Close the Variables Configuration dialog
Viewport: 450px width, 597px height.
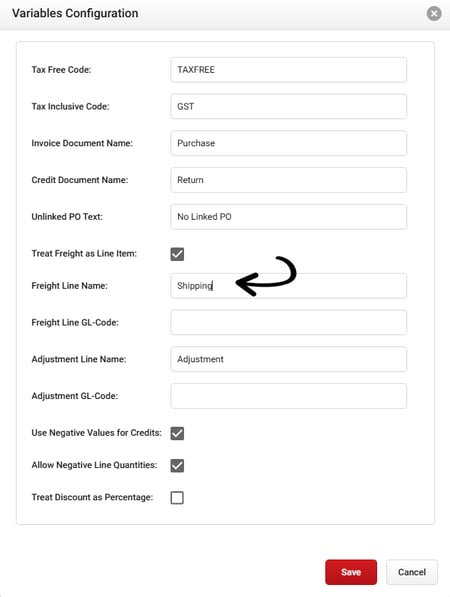click(x=434, y=14)
